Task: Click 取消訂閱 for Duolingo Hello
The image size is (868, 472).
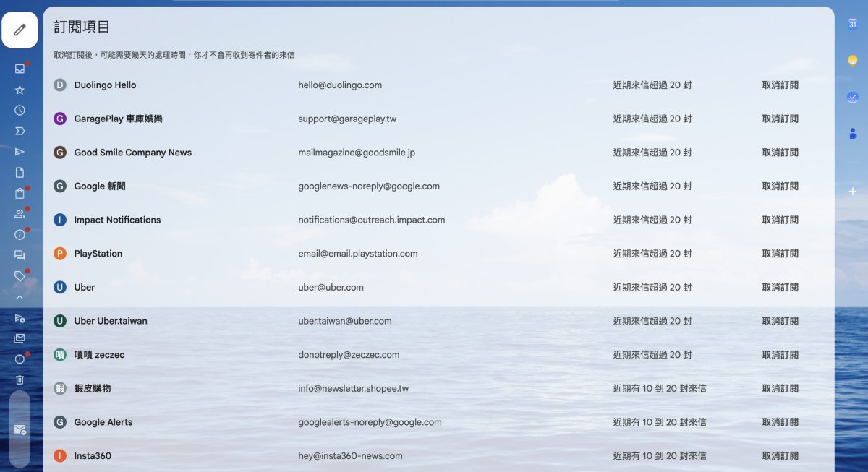Action: pos(780,85)
